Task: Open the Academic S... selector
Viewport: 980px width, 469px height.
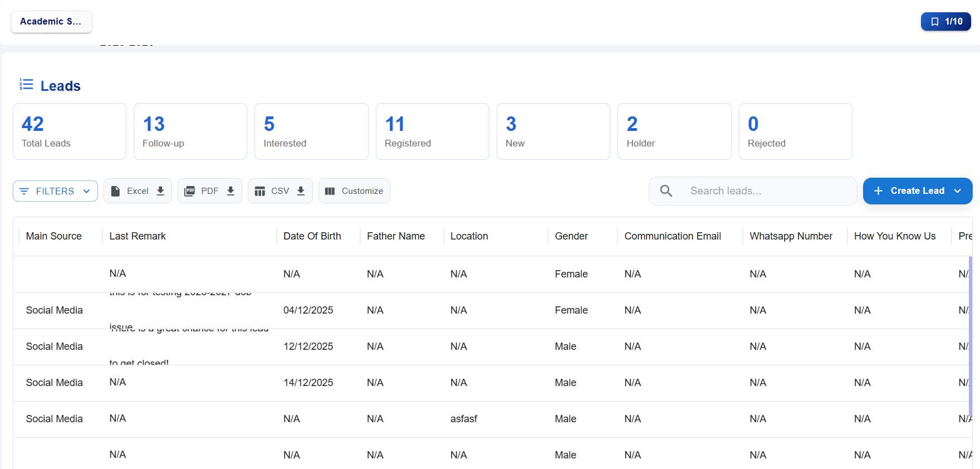Action: (51, 22)
